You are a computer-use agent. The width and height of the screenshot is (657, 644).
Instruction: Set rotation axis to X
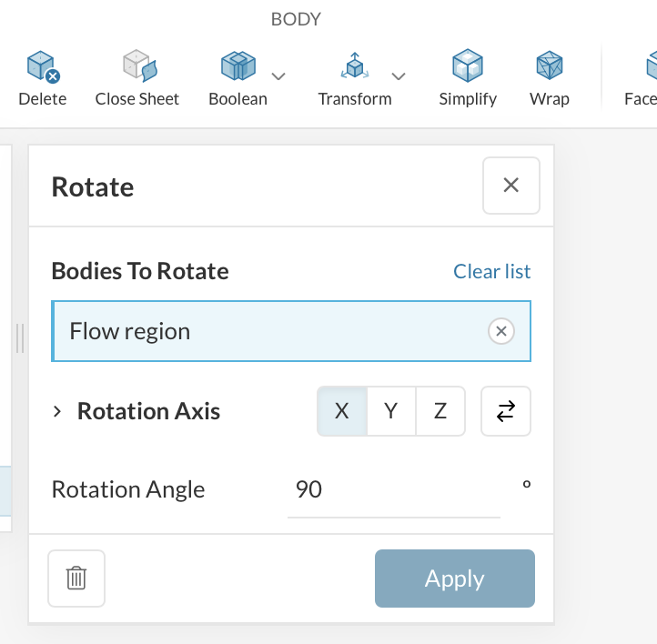(x=342, y=411)
